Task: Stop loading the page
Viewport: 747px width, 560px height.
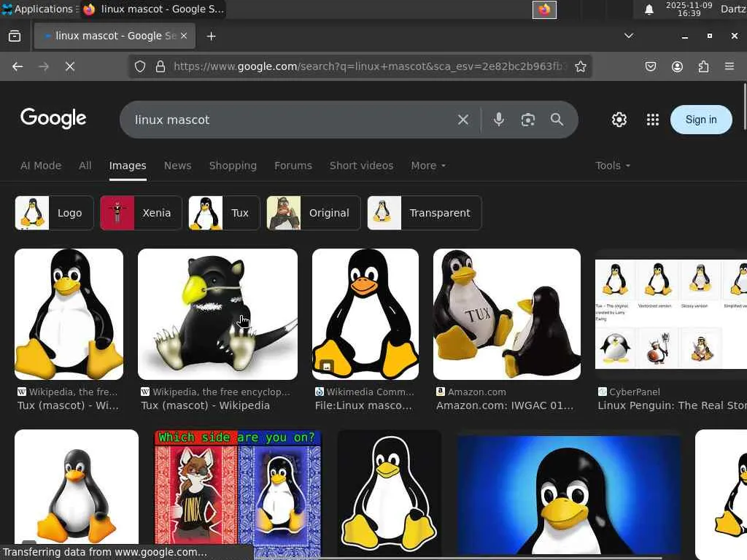Action: pyautogui.click(x=70, y=66)
